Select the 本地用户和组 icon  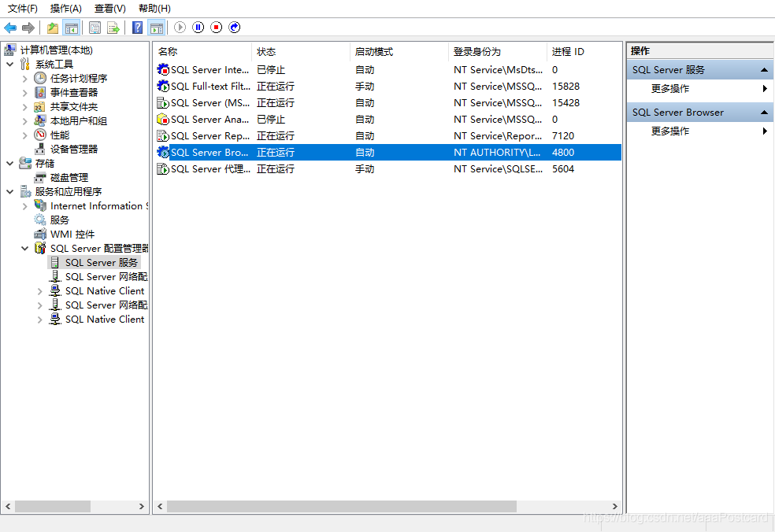point(40,120)
